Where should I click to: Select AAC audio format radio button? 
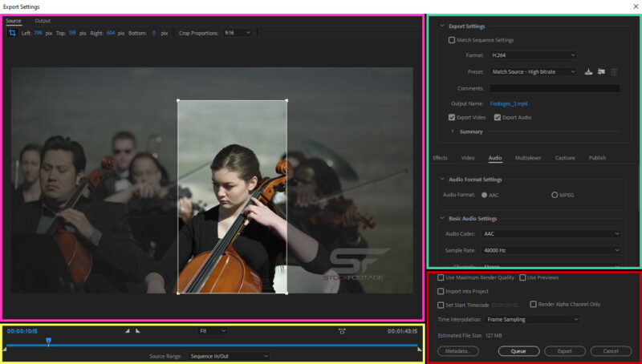(485, 195)
